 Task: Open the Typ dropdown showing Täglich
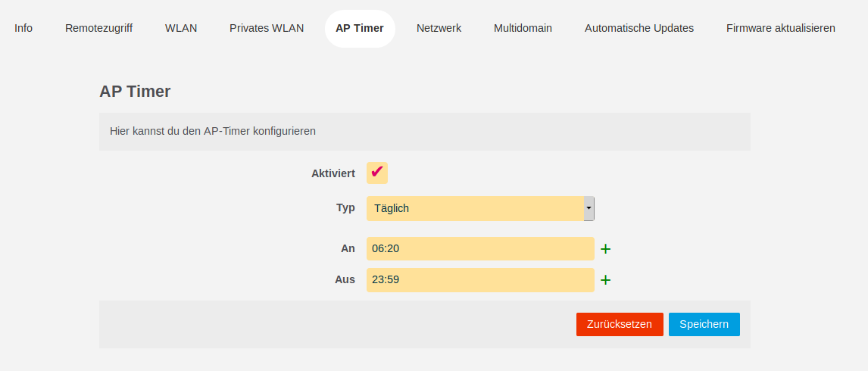(x=480, y=208)
